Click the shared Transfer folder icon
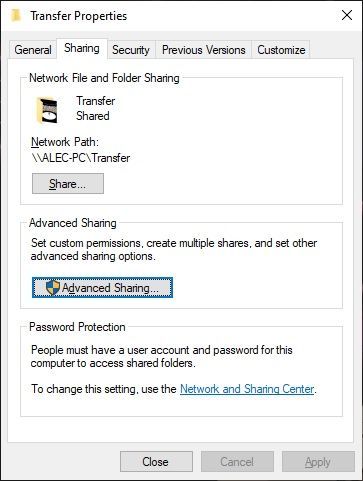The width and height of the screenshot is (363, 481). 47,110
